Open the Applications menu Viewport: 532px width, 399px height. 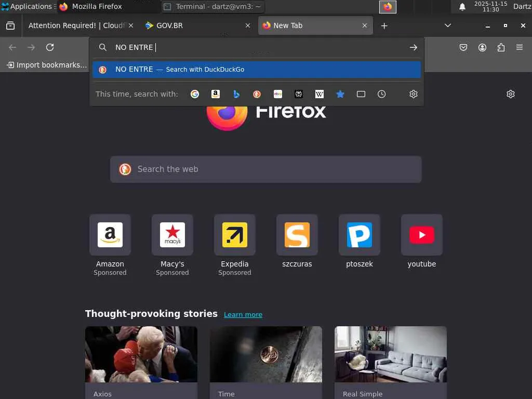click(29, 6)
